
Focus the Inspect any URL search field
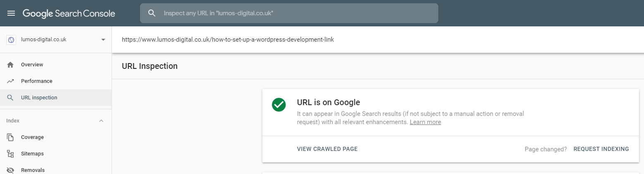289,13
